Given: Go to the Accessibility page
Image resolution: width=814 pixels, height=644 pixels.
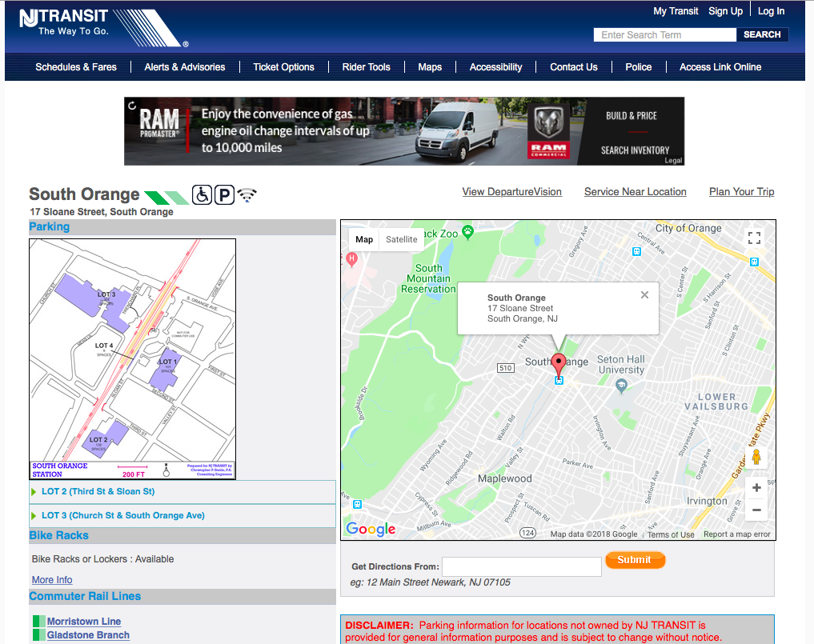Looking at the screenshot, I should click(x=495, y=67).
